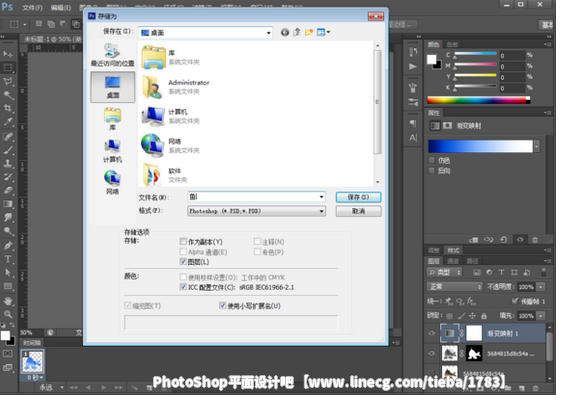Screen dimensions: 561x401
Task: Switch to the 路径 paths tab
Action: [472, 261]
